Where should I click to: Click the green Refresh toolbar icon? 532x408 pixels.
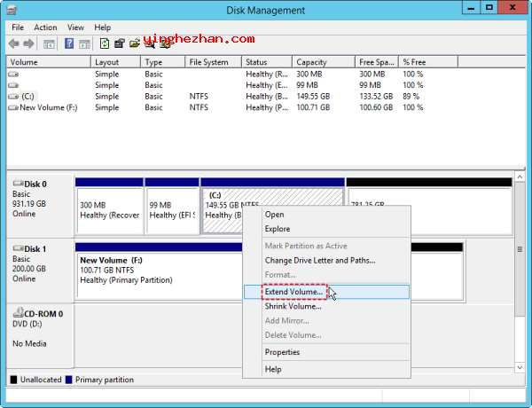click(x=104, y=43)
